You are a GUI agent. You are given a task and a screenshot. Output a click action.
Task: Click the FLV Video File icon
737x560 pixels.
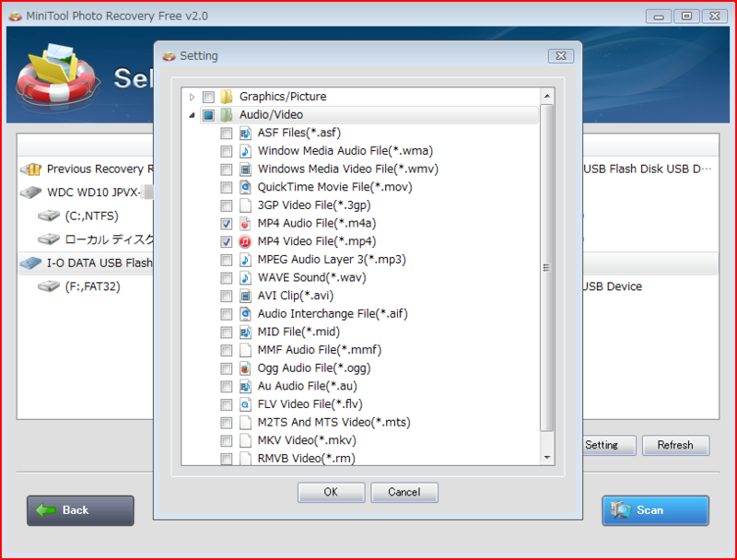pyautogui.click(x=245, y=404)
